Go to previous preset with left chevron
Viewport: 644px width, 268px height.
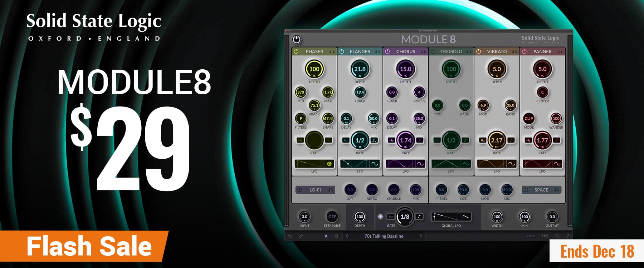(347, 236)
